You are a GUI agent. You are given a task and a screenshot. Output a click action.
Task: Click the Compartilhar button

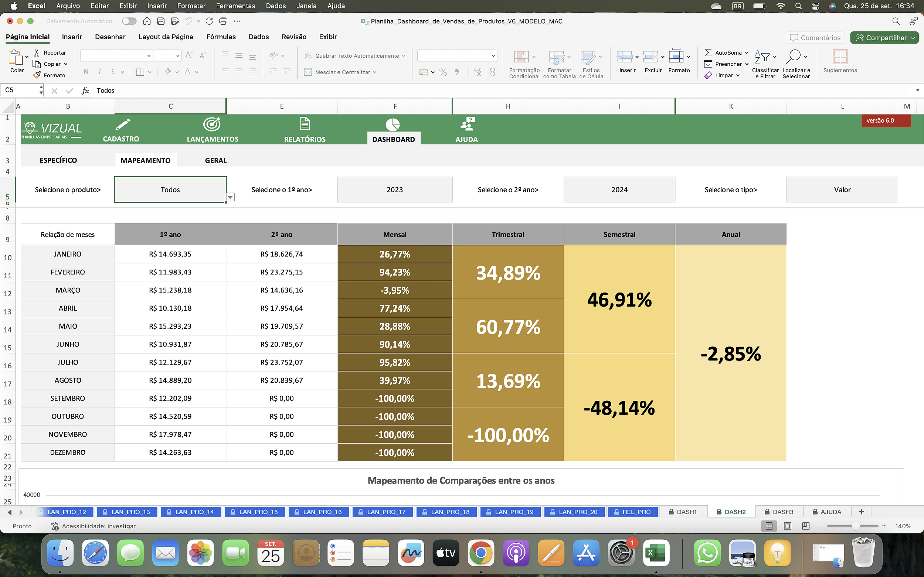tap(884, 37)
